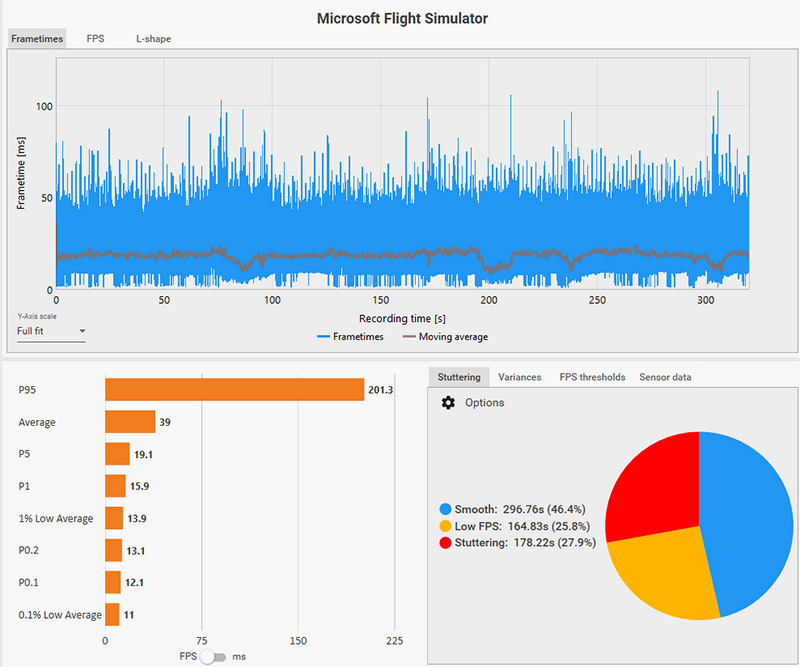Viewport: 800px width, 667px height.
Task: Open the Y-Axis scale Full fit dropdown
Action: click(51, 331)
